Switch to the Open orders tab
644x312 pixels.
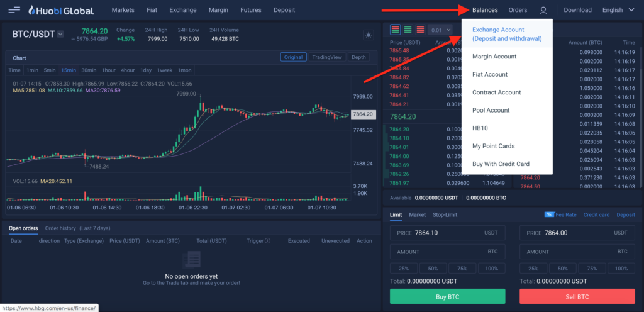click(23, 228)
